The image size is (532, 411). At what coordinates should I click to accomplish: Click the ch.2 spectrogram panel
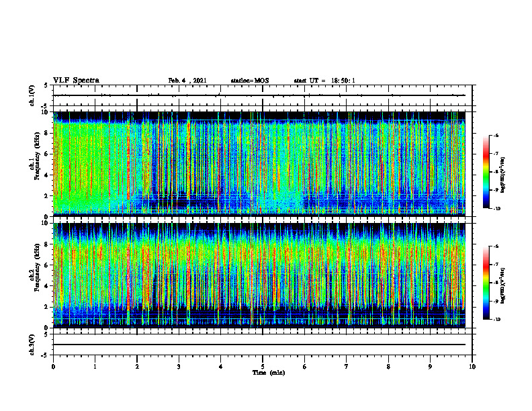click(x=259, y=275)
